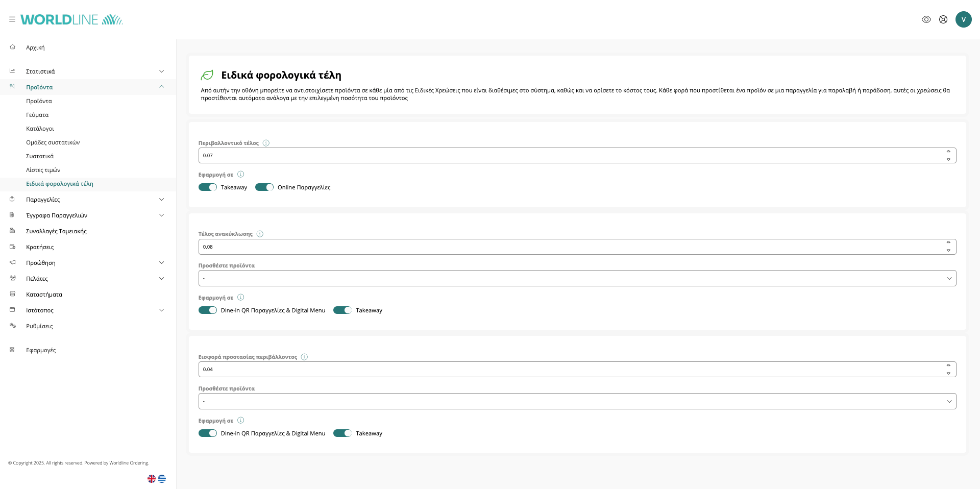Image resolution: width=980 pixels, height=489 pixels.
Task: Toggle Dine-in QR switch under Τέλος ανακύκλωσης
Action: [208, 310]
